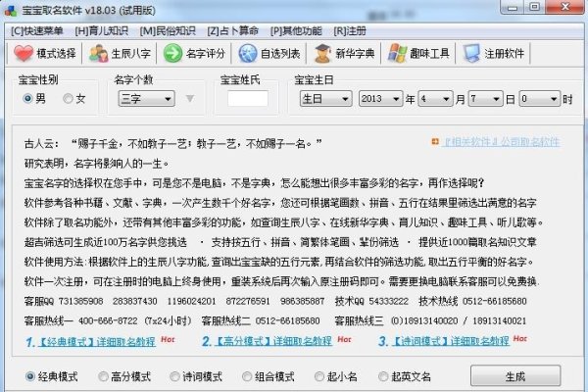588x392 pixels.
Task: Open the [C]快速菜单 menu
Action: click(x=37, y=30)
